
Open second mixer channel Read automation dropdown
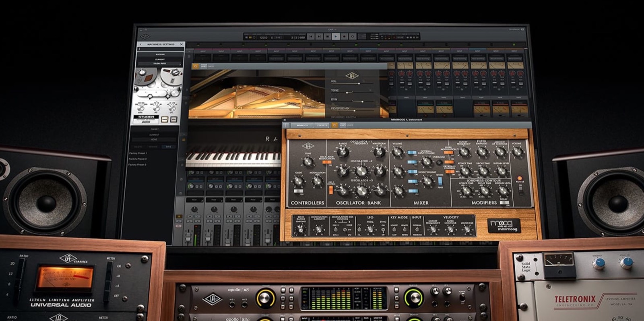point(214,200)
